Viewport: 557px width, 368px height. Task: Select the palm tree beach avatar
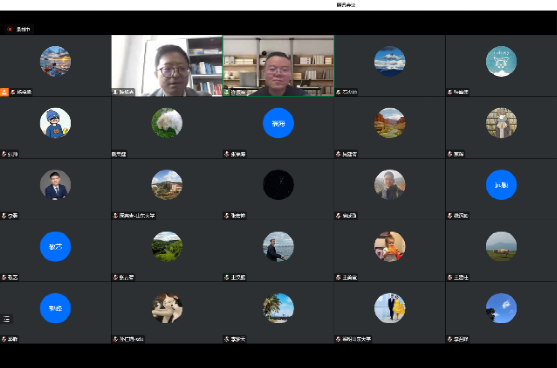(x=278, y=308)
